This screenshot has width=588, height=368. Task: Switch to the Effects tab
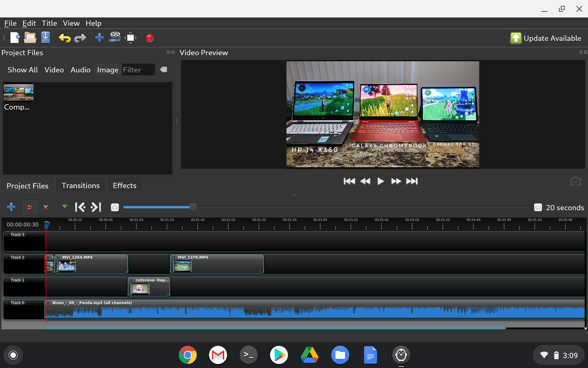tap(124, 185)
